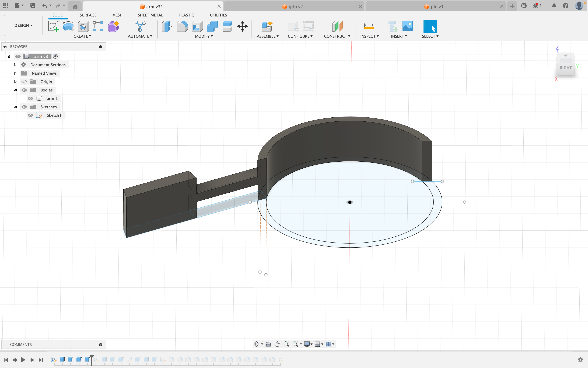Switch to the SHEET METAL tab
Image resolution: width=588 pixels, height=368 pixels.
pos(150,15)
